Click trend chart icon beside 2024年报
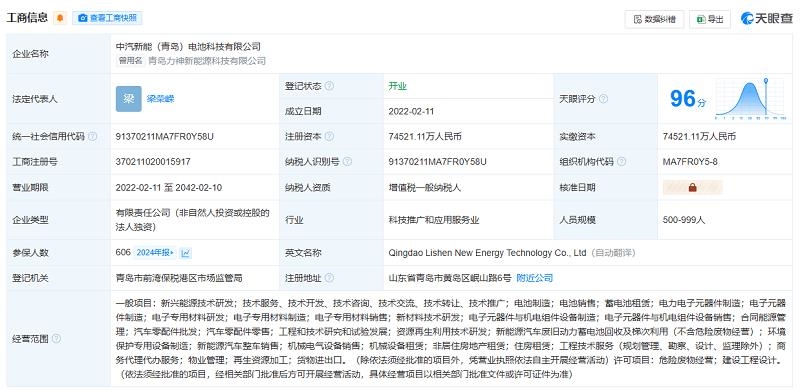Image resolution: width=800 pixels, height=391 pixels. (186, 253)
